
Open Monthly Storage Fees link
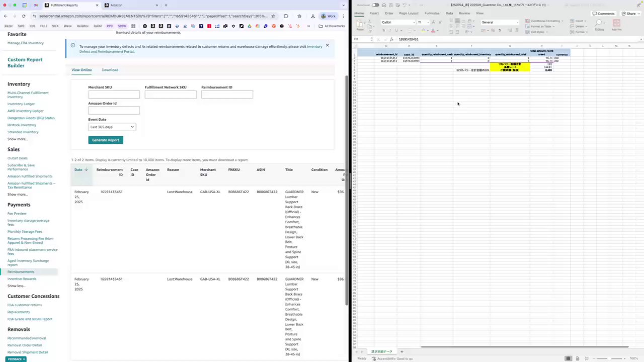point(25,232)
